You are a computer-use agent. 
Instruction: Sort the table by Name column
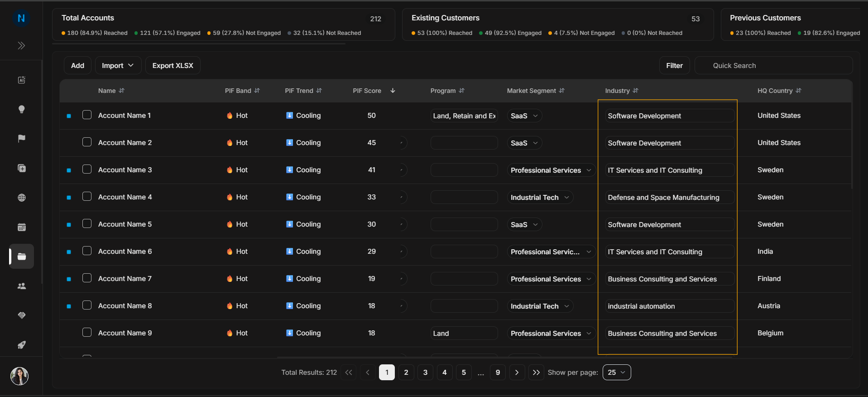pyautogui.click(x=111, y=91)
